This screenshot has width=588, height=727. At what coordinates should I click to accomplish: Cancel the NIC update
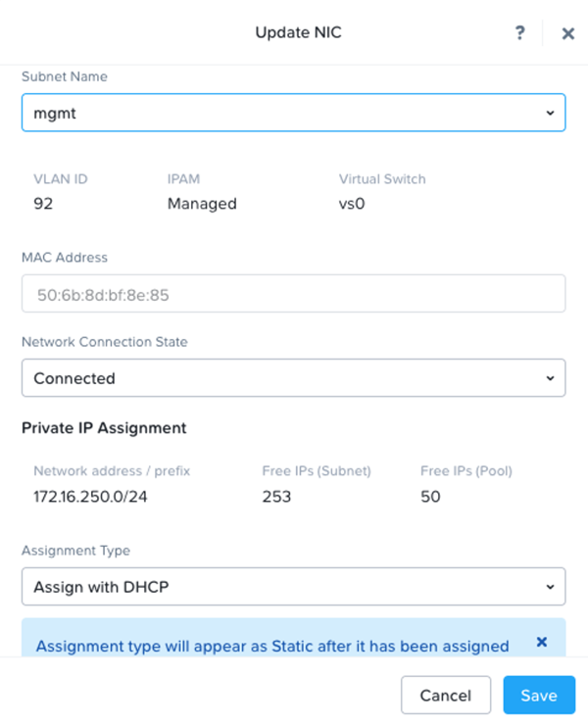click(446, 695)
